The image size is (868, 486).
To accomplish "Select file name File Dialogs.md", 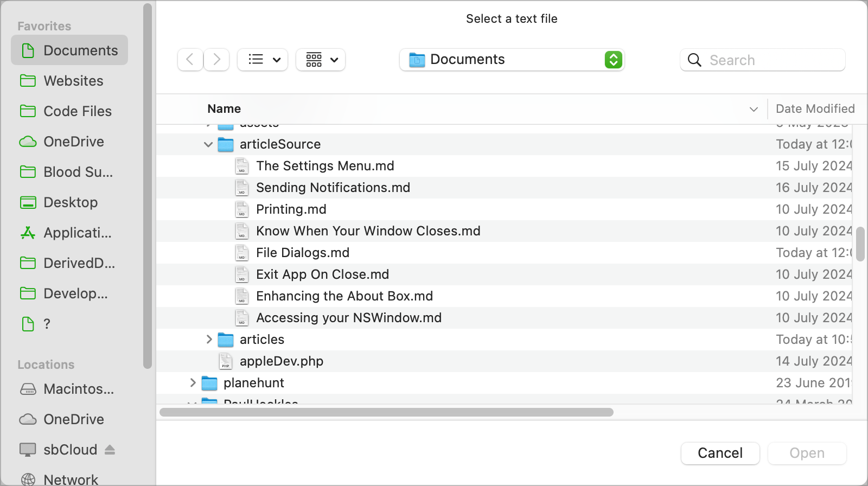I will coord(303,253).
